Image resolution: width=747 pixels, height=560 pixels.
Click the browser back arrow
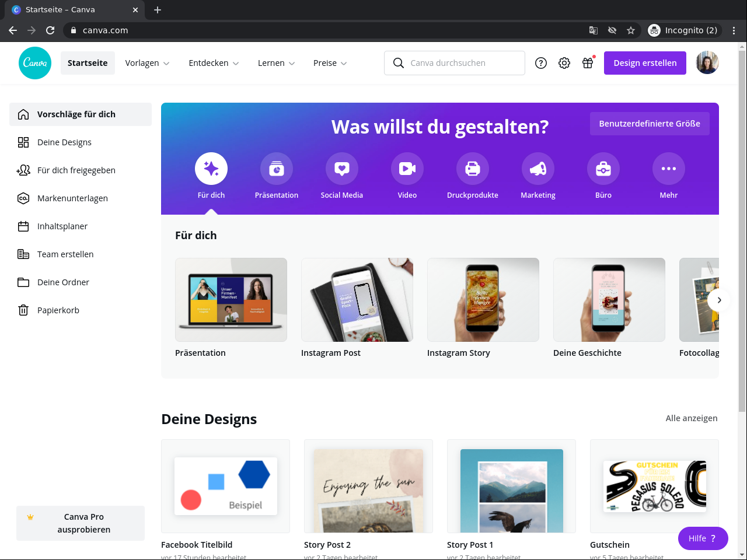point(13,30)
